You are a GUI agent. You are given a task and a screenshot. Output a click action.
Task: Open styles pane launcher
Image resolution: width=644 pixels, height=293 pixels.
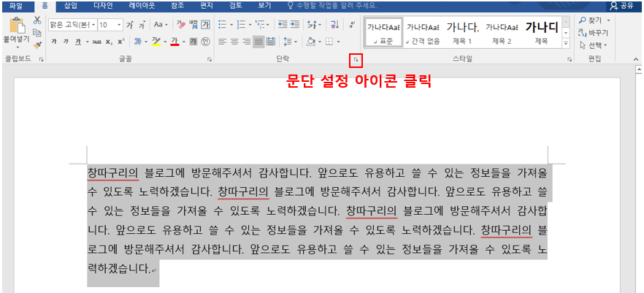[570, 60]
